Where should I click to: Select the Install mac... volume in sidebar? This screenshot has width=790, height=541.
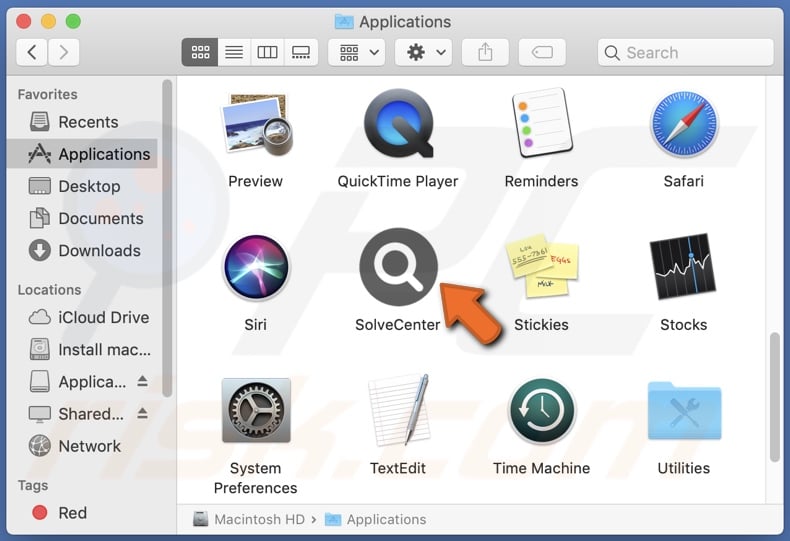[x=83, y=350]
